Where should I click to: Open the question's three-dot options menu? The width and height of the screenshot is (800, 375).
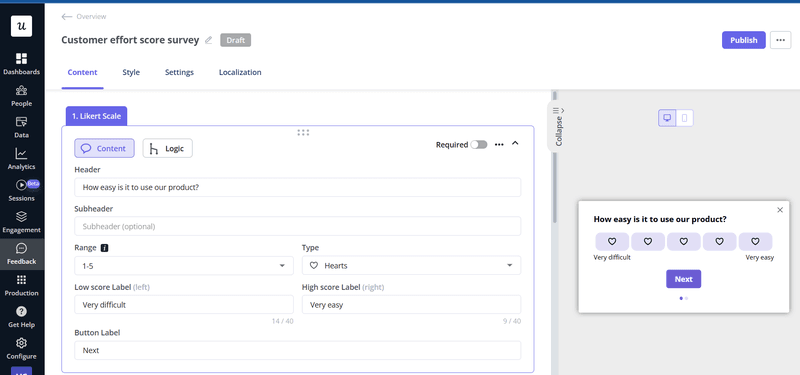[499, 145]
